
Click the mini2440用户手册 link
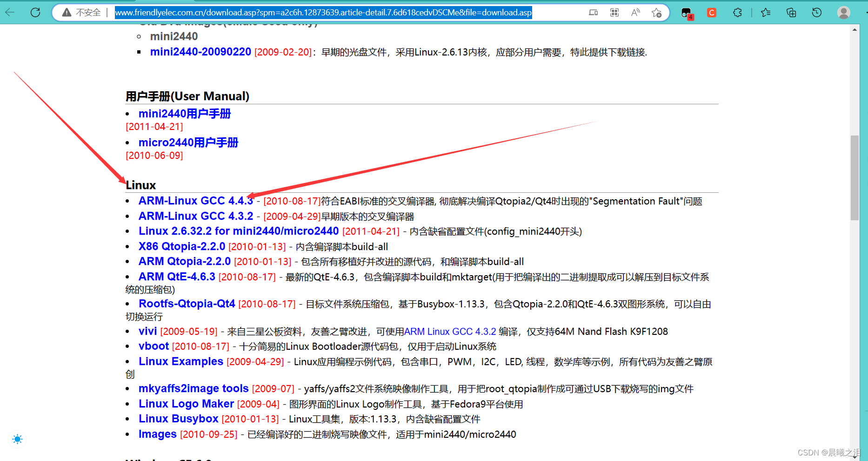pos(184,113)
